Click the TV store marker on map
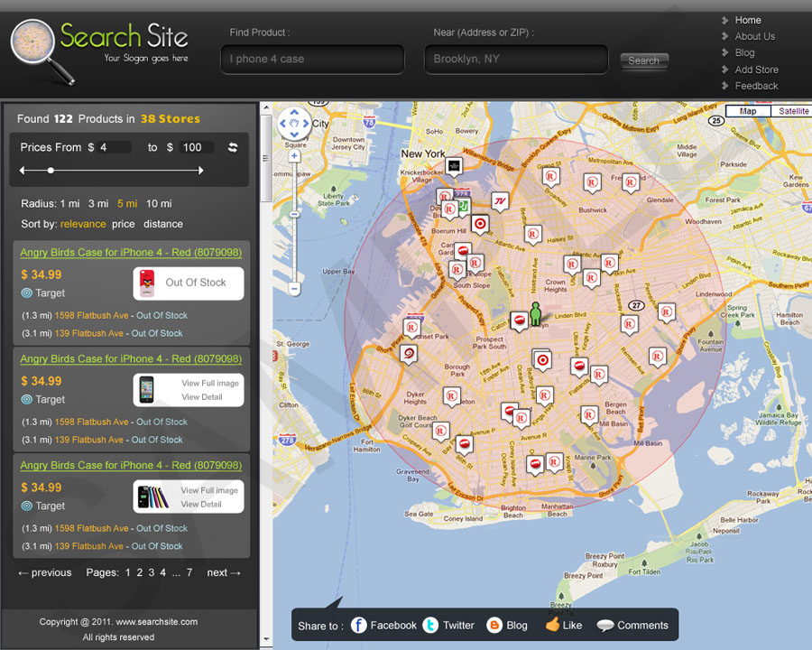Screen dimensions: 812x650 500,201
